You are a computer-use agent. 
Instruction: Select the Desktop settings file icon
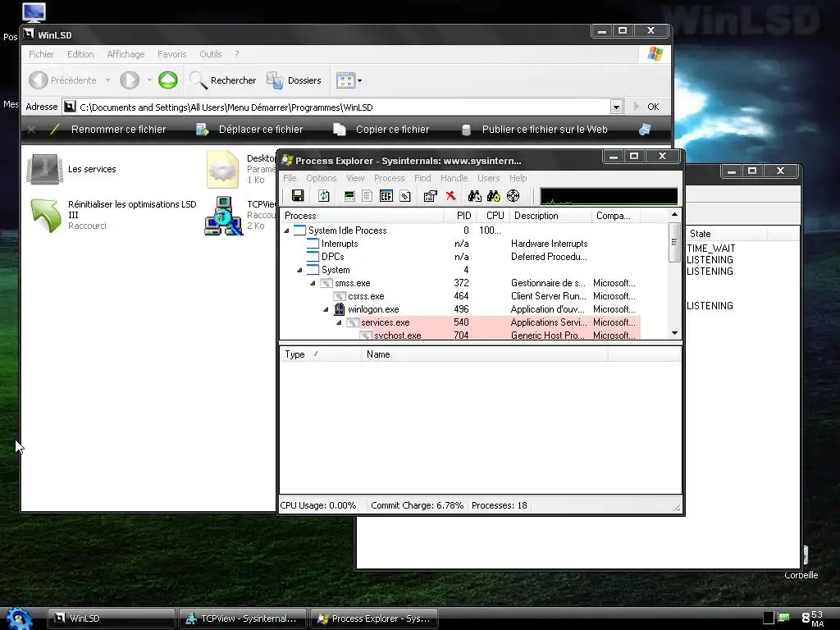(223, 169)
